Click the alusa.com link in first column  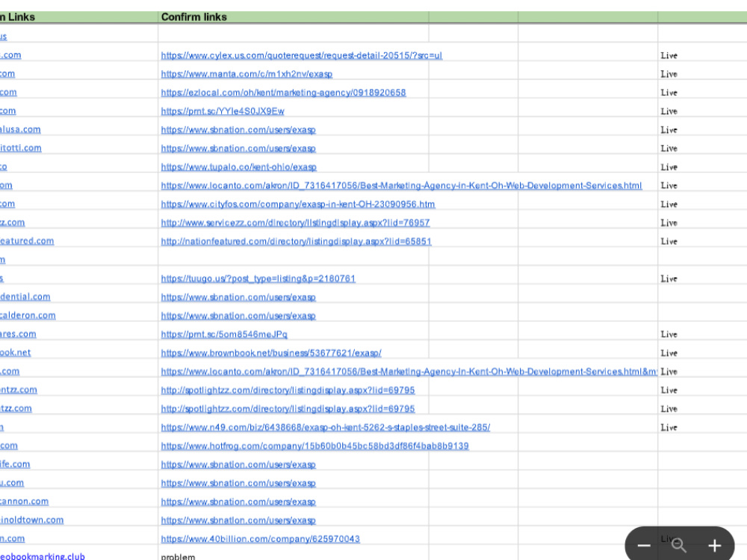click(x=20, y=129)
